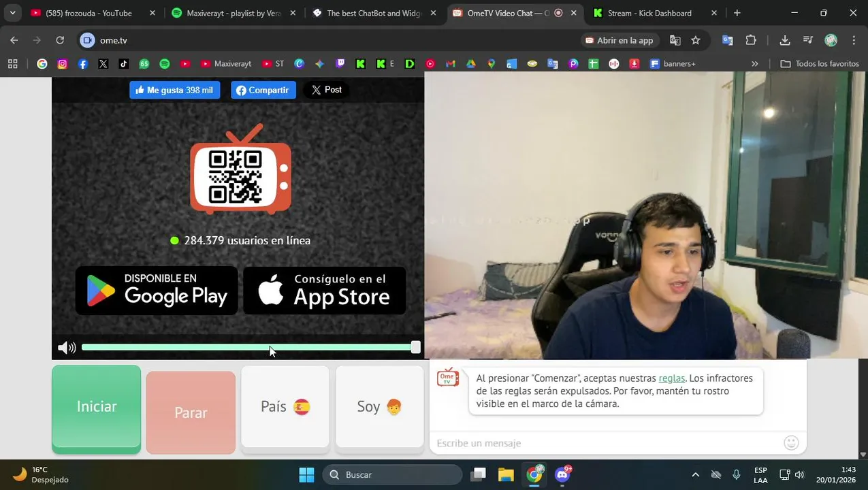Open a new browser tab

(737, 13)
